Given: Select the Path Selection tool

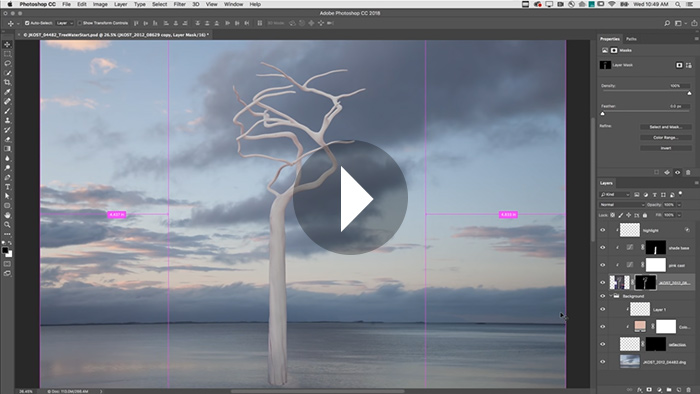Looking at the screenshot, I should (7, 196).
